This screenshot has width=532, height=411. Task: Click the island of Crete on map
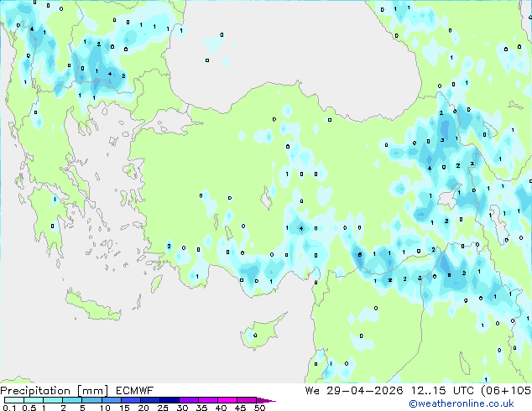[x=91, y=305]
